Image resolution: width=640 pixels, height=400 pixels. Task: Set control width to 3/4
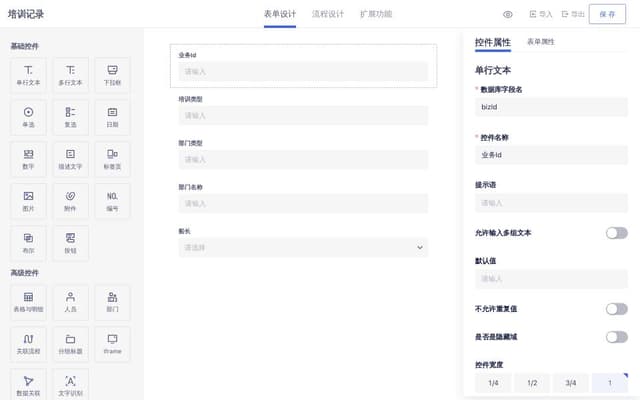click(x=571, y=383)
